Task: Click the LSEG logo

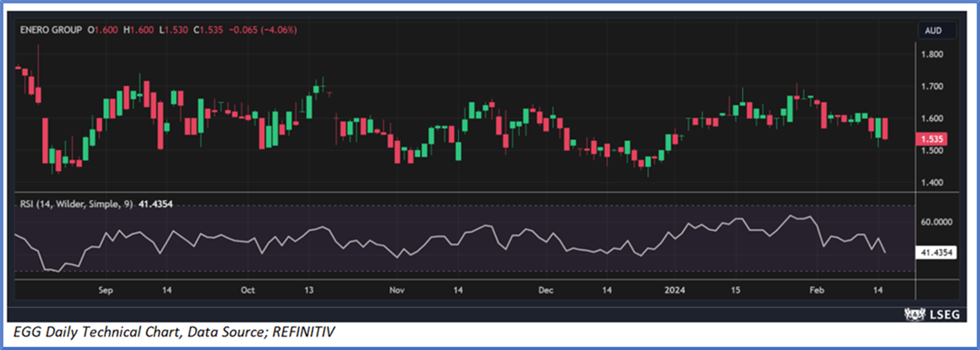Action: (x=933, y=314)
